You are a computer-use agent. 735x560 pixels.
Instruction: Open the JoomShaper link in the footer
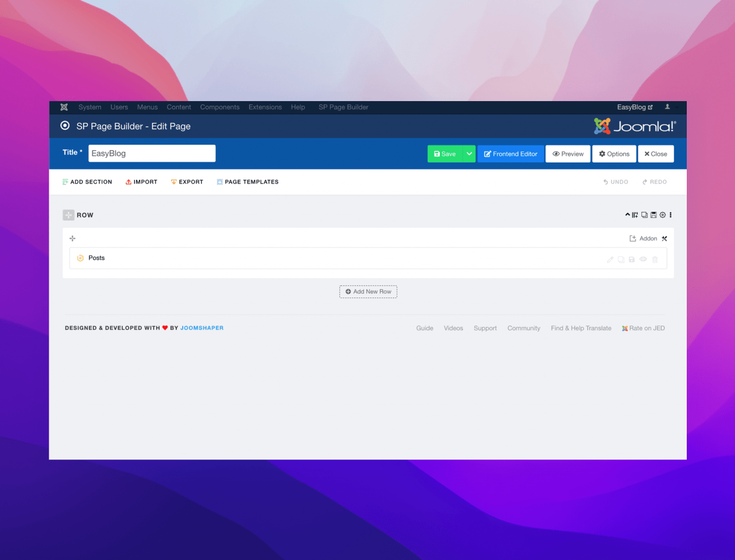202,328
